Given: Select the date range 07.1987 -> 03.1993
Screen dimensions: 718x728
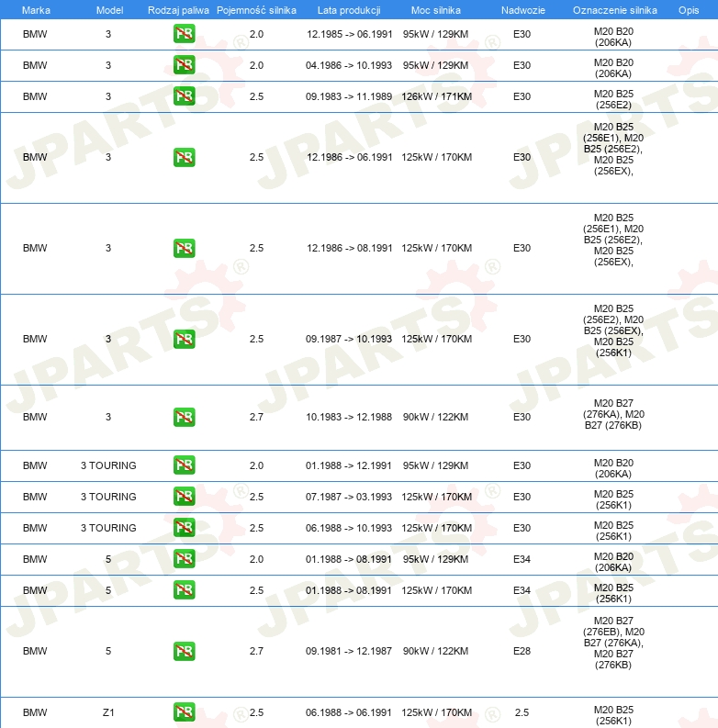Looking at the screenshot, I should click(x=349, y=497).
